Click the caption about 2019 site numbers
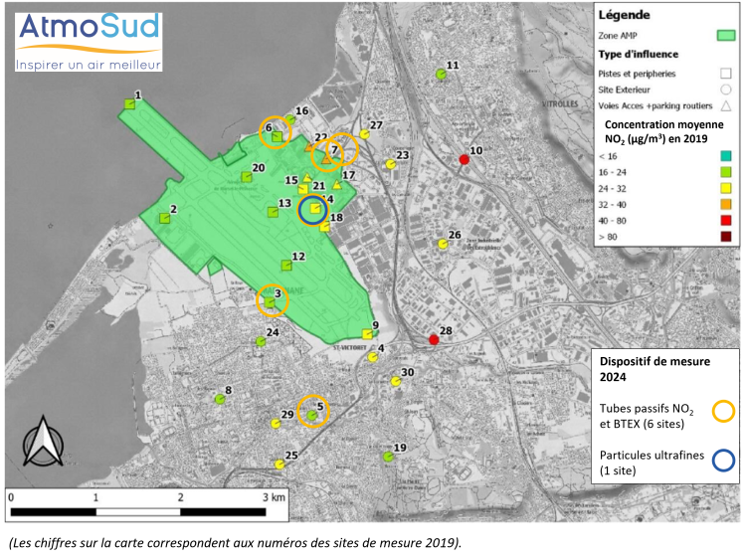This screenshot has height=560, width=746. (x=235, y=543)
